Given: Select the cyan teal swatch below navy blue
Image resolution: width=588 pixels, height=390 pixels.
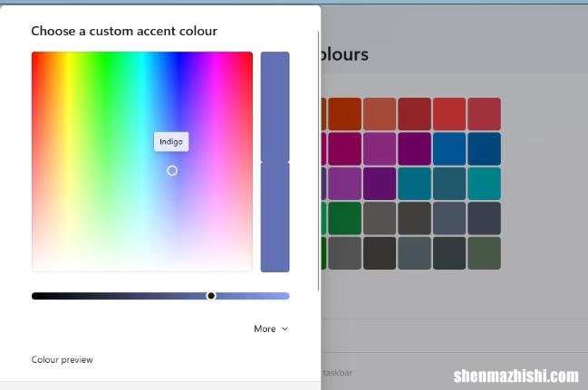Looking at the screenshot, I should [484, 184].
